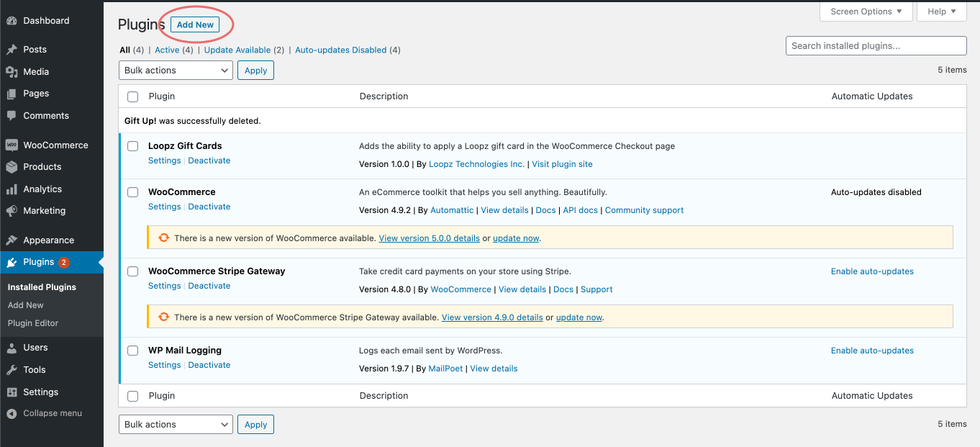Open the bottom Bulk actions dropdown

point(176,425)
